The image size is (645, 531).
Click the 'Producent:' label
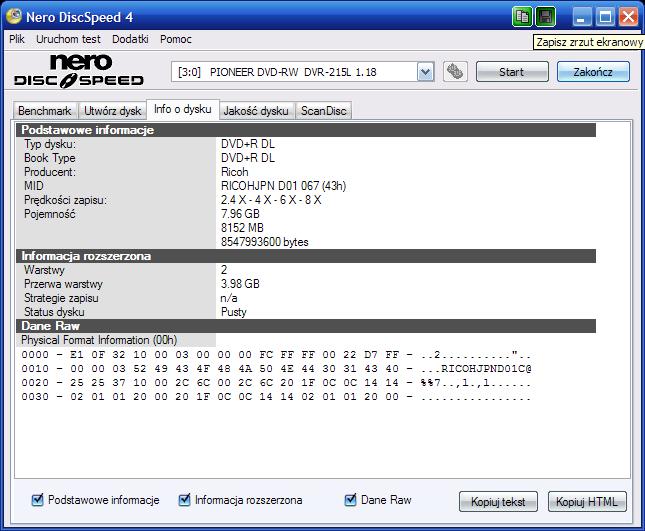[x=50, y=172]
